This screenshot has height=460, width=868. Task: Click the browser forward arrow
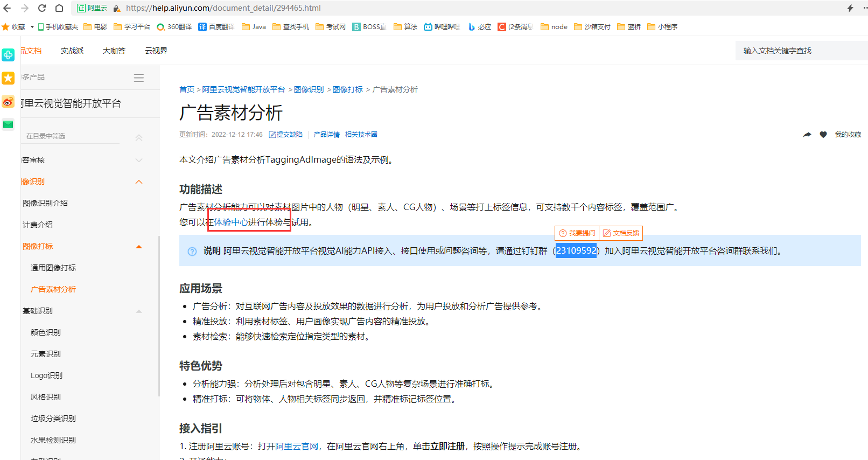(x=25, y=8)
